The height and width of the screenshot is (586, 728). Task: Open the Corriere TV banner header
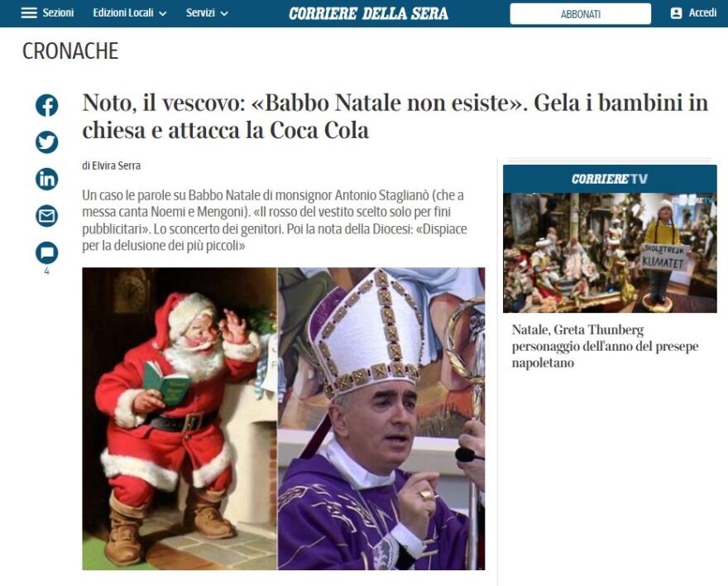[610, 179]
